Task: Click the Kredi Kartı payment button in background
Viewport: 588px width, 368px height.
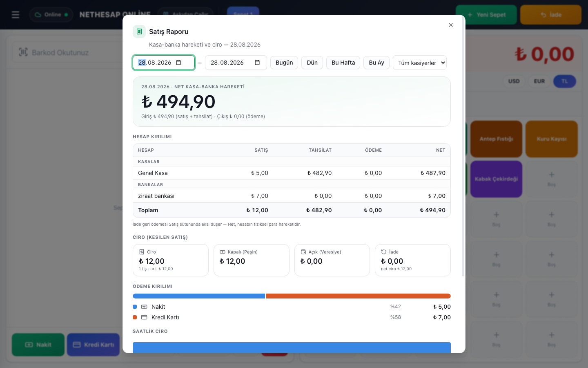Action: tap(94, 345)
